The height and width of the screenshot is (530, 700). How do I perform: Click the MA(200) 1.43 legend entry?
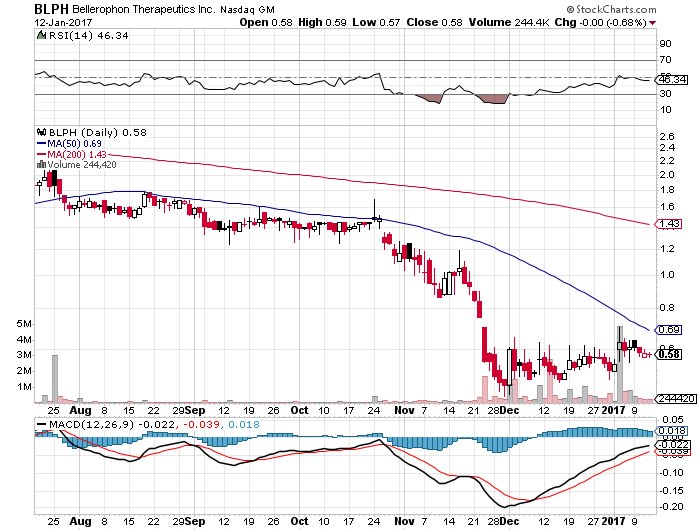coord(71,154)
